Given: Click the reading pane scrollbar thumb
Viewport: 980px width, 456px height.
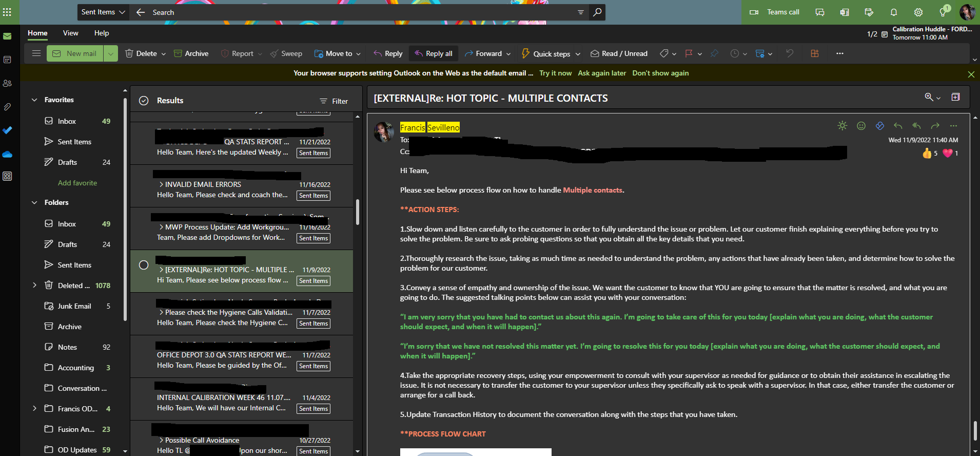Looking at the screenshot, I should click(x=975, y=430).
